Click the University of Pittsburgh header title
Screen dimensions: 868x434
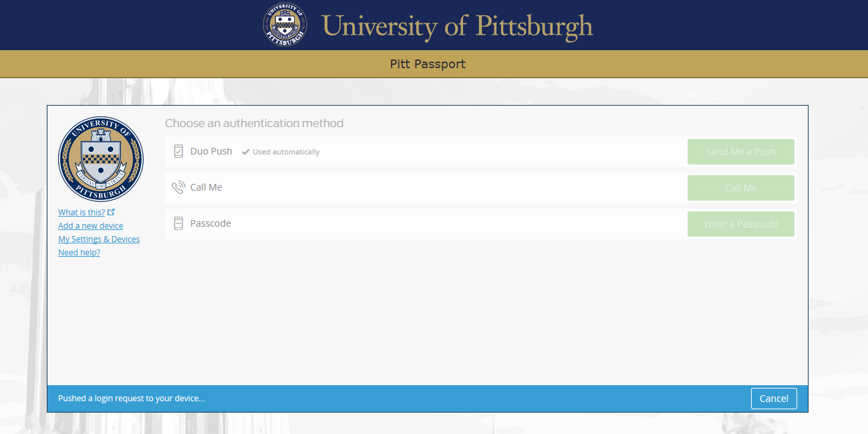point(457,26)
